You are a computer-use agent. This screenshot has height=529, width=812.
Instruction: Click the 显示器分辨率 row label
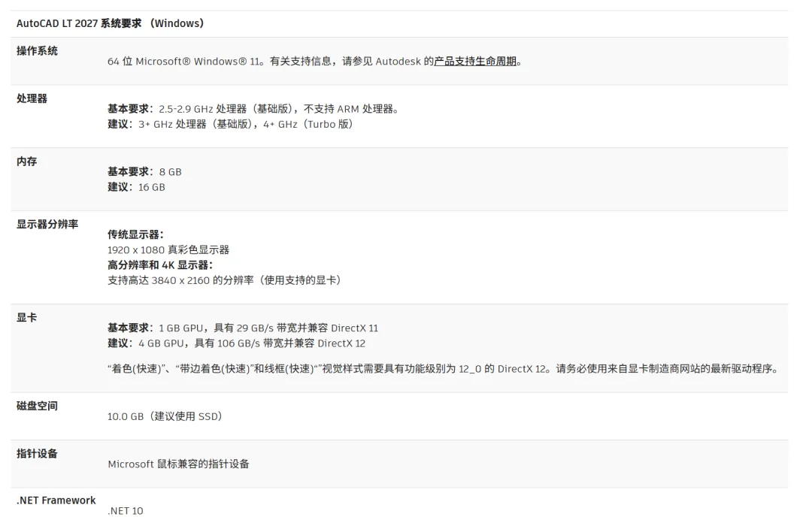coord(47,224)
